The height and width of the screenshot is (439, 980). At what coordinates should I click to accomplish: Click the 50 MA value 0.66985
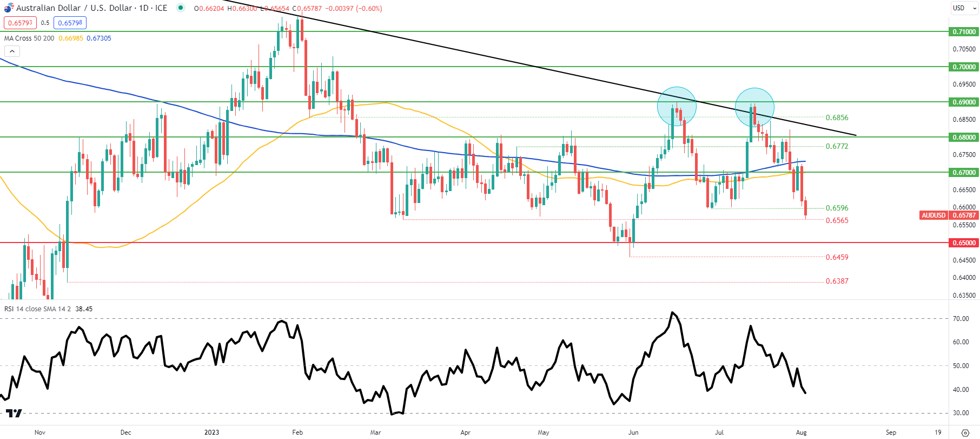pos(71,38)
